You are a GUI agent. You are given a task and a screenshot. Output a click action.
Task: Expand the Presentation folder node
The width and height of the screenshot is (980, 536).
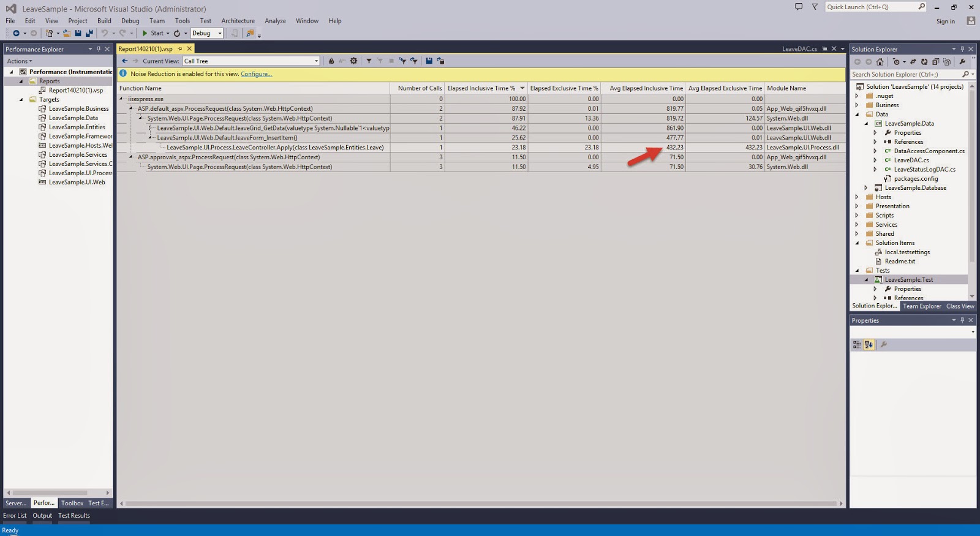pos(857,206)
